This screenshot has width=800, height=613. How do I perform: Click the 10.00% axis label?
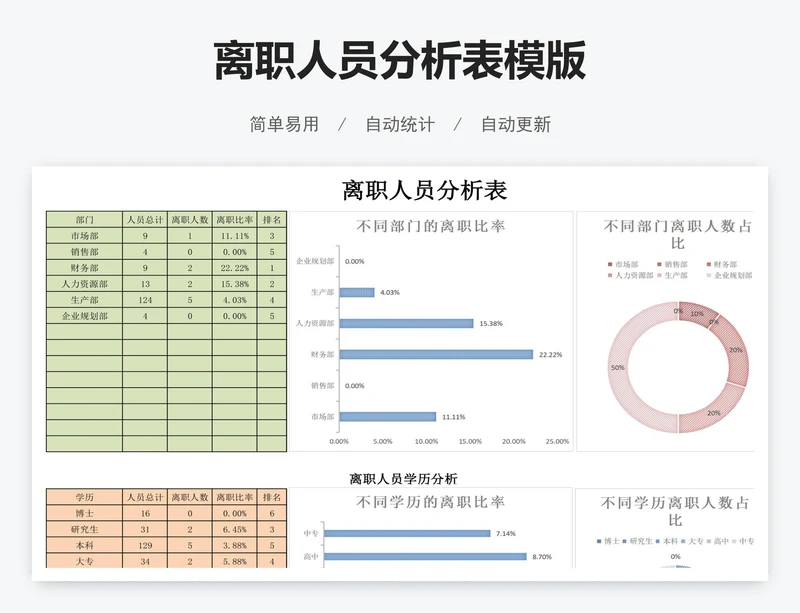tap(427, 442)
